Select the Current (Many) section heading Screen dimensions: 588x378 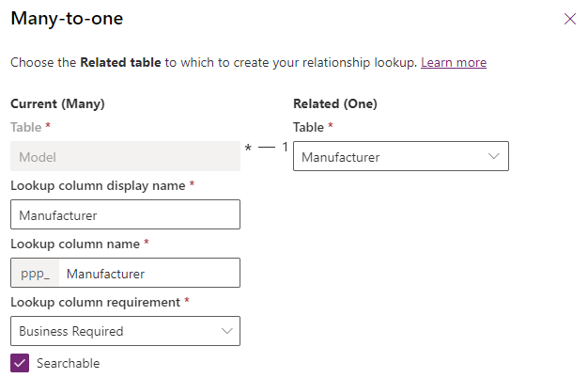click(x=57, y=103)
